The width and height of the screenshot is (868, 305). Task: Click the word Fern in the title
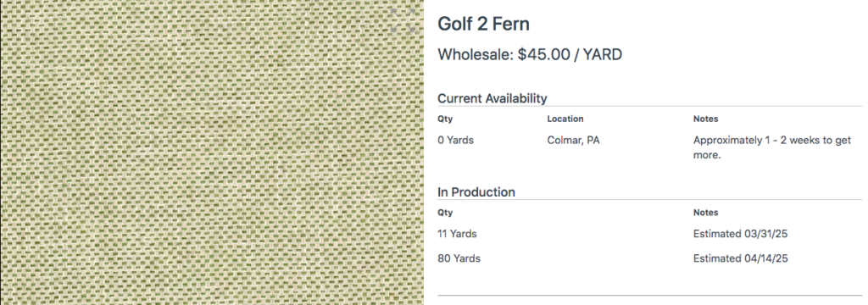509,24
